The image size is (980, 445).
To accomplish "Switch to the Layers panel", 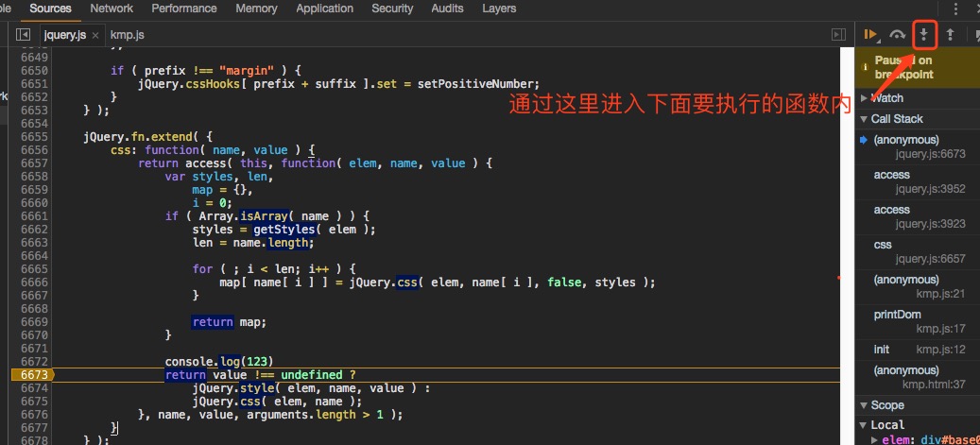I will (499, 9).
